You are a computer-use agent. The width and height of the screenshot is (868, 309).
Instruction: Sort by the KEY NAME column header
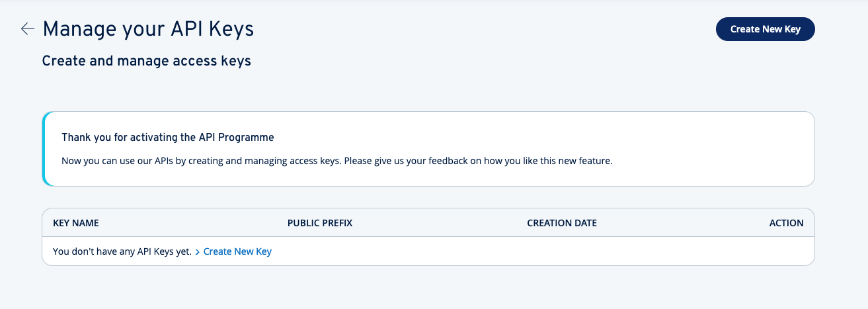[75, 223]
